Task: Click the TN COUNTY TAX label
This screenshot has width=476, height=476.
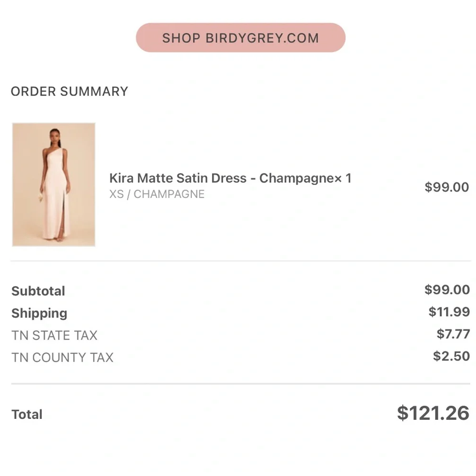Action: pyautogui.click(x=62, y=357)
